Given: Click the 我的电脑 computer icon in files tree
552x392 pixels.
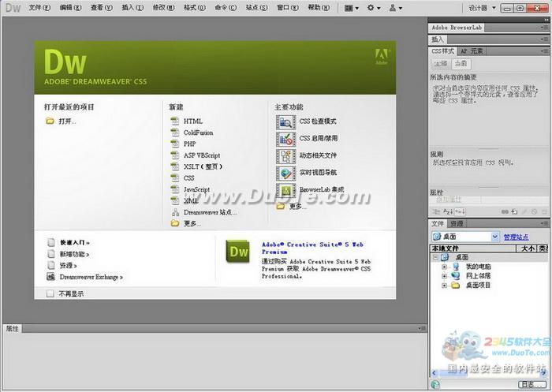Looking at the screenshot, I should click(456, 267).
